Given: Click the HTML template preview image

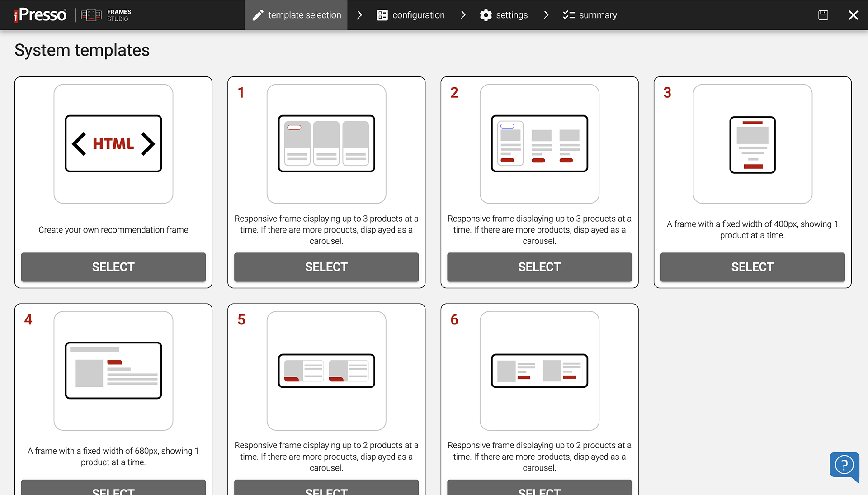Looking at the screenshot, I should (113, 143).
